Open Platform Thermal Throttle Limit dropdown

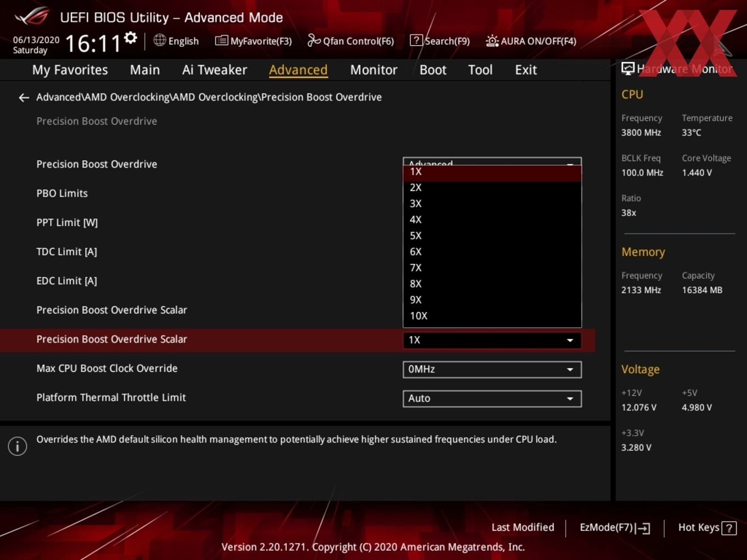pyautogui.click(x=492, y=399)
